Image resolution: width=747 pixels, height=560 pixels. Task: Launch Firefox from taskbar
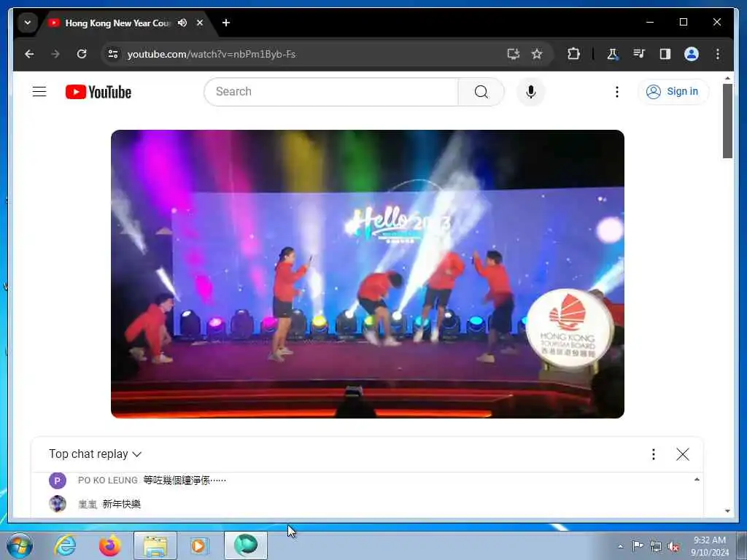tap(109, 545)
